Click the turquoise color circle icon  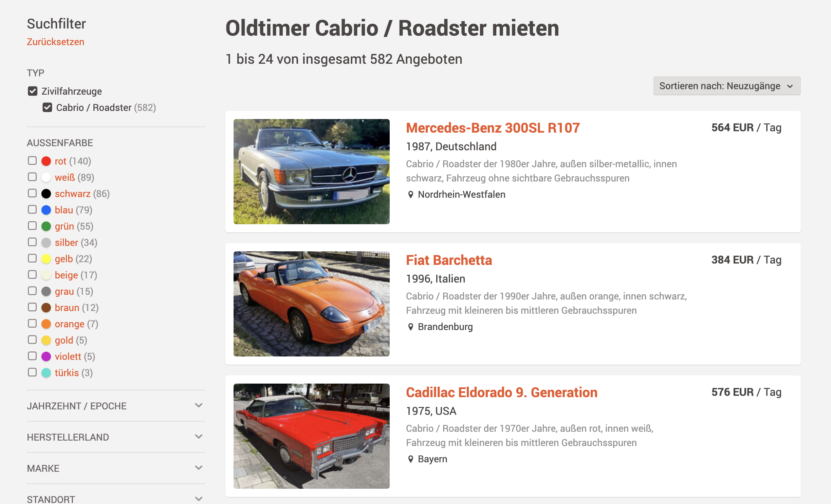(46, 373)
